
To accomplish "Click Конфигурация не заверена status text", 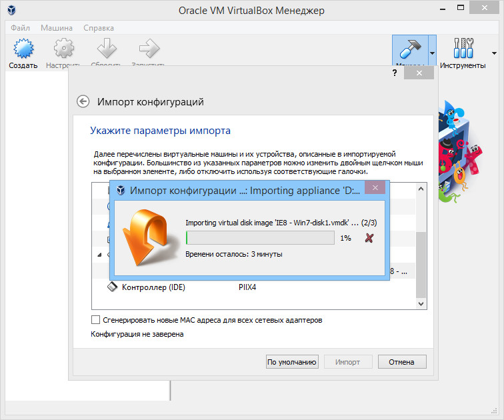I will click(137, 334).
